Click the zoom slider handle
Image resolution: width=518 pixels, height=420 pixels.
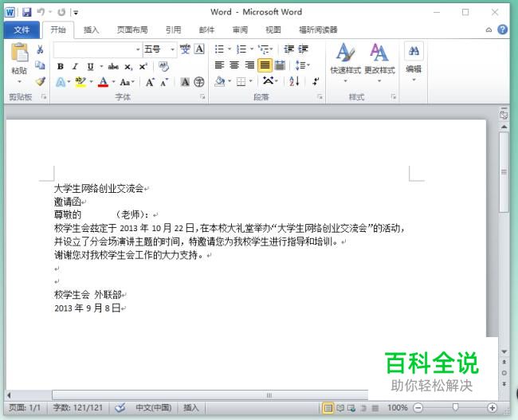(x=455, y=407)
